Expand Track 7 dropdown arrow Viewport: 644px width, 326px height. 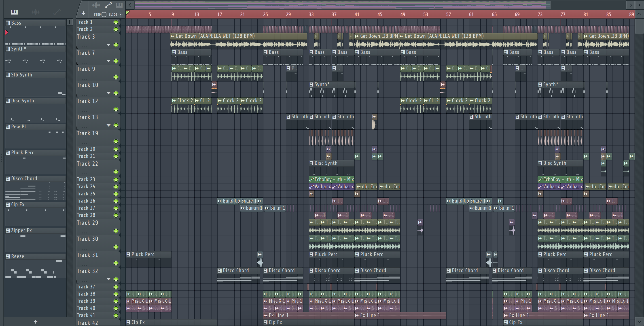[x=108, y=61]
